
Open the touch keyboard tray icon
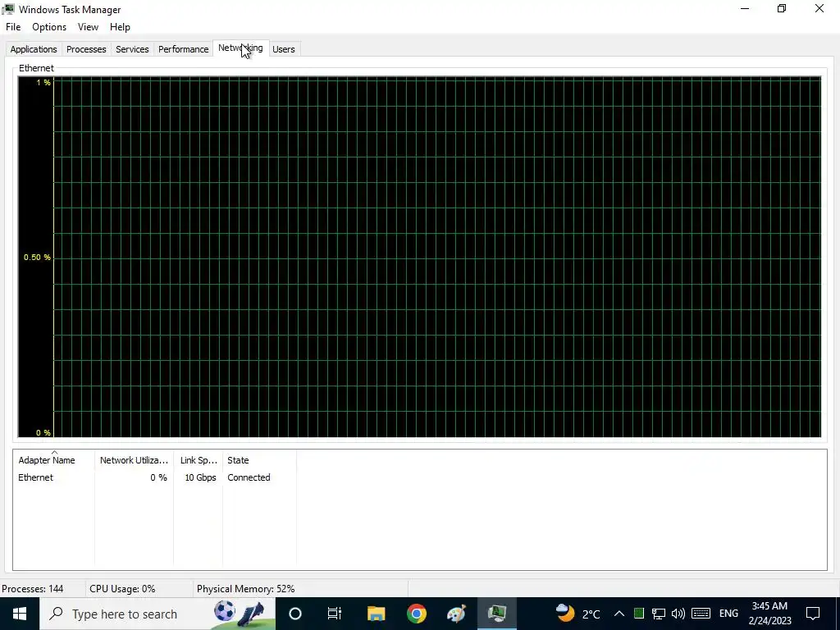click(701, 614)
